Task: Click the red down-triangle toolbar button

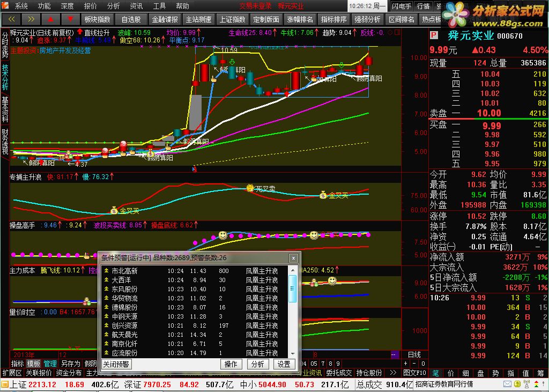Action: tap(70, 19)
